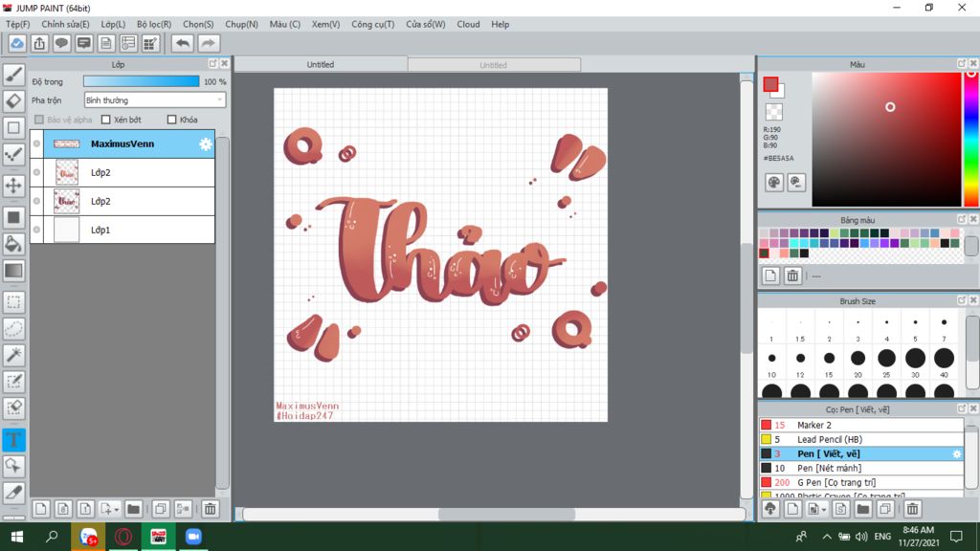Select the Fill rectangle tool
The image size is (980, 551).
[13, 217]
